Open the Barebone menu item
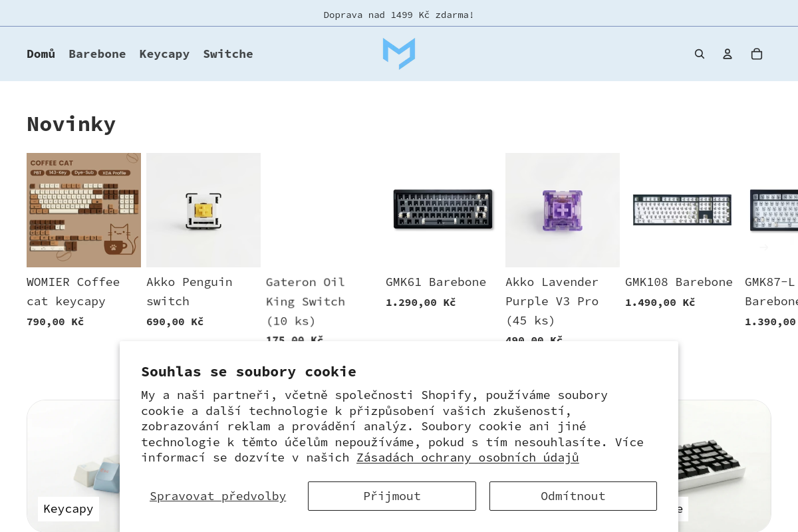The image size is (798, 532). (97, 54)
